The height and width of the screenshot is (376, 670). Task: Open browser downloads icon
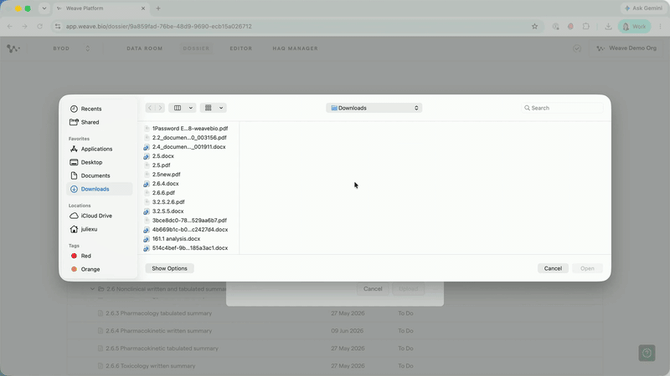608,26
